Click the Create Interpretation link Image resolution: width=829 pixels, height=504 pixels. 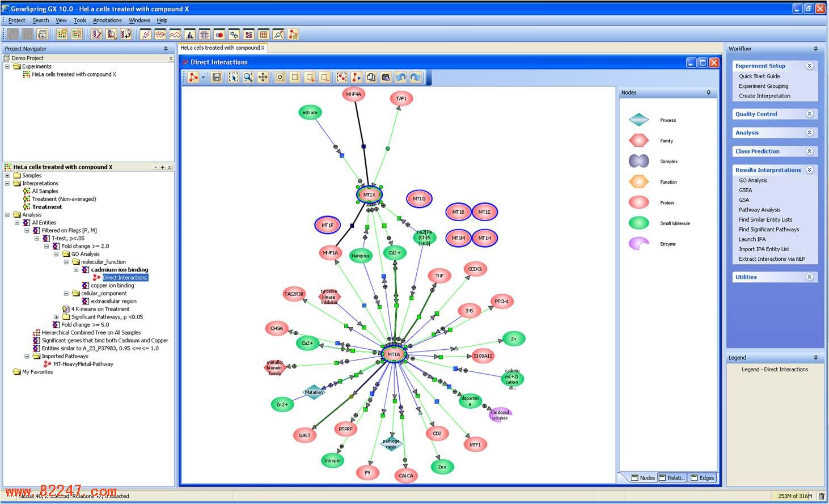pos(764,96)
